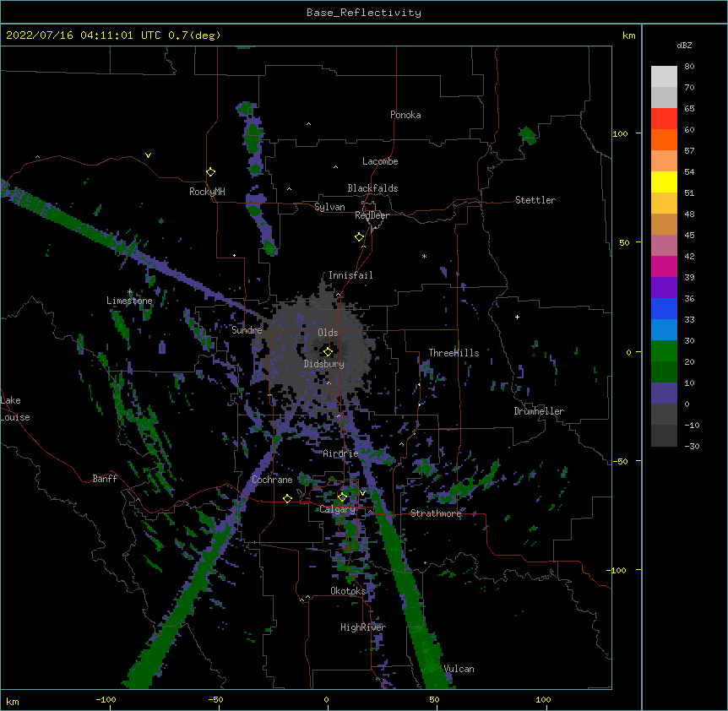Click the red 65 dBZ legend swatch
728x711 pixels.
664,118
